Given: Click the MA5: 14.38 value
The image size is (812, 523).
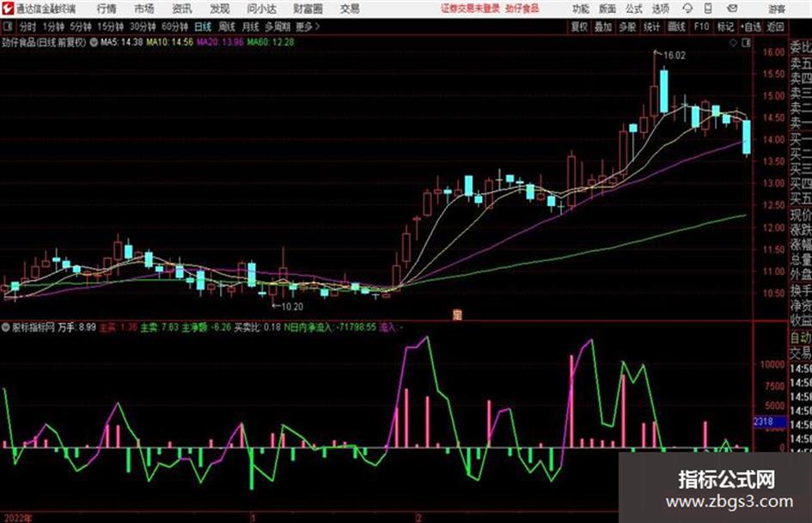Looking at the screenshot, I should click(121, 42).
